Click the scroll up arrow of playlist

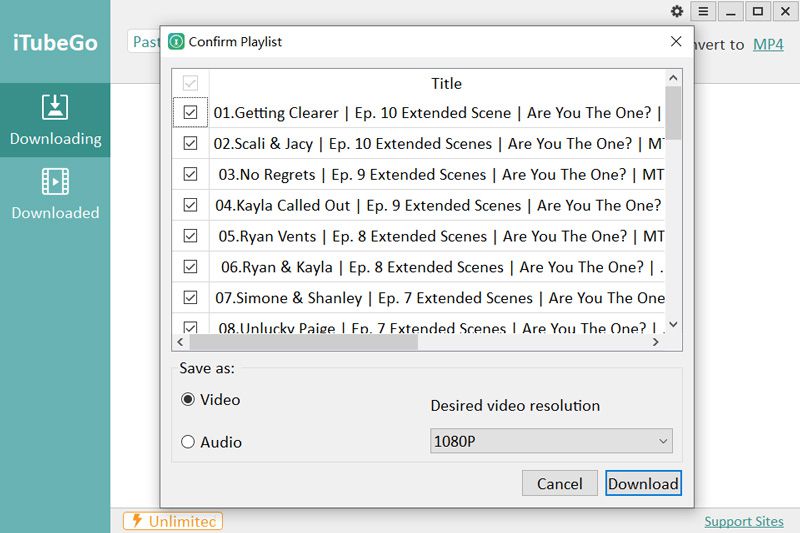click(x=673, y=78)
